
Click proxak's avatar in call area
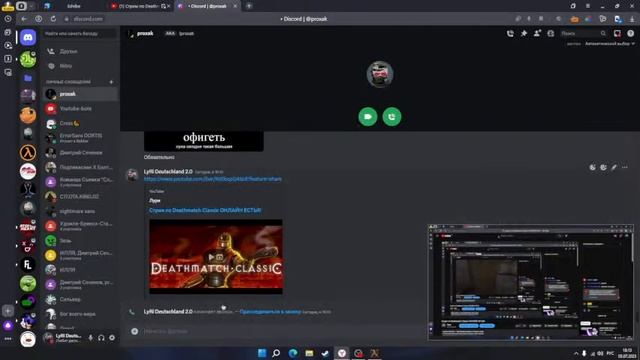(380, 74)
